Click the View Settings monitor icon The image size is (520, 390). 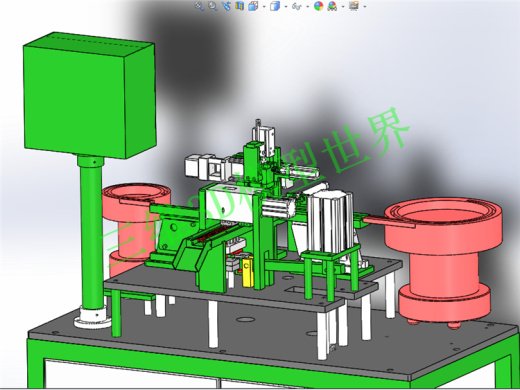(354, 6)
